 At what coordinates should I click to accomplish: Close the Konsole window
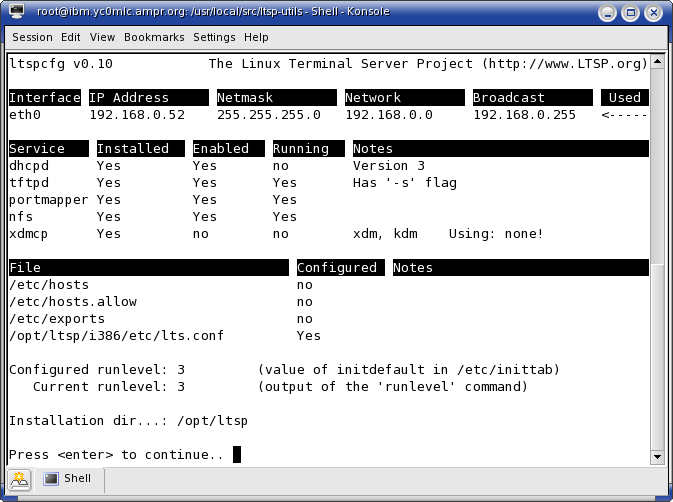click(654, 13)
